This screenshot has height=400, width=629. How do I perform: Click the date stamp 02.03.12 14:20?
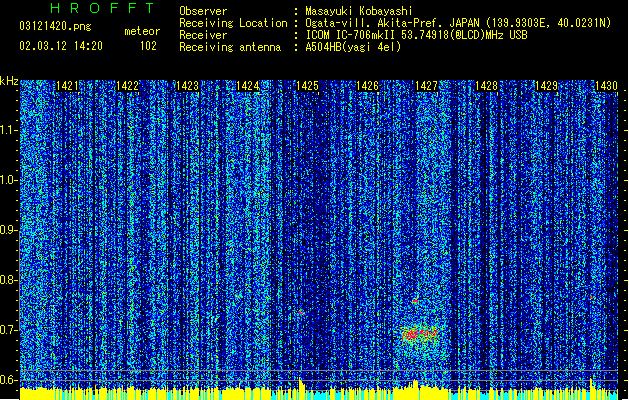pos(61,46)
